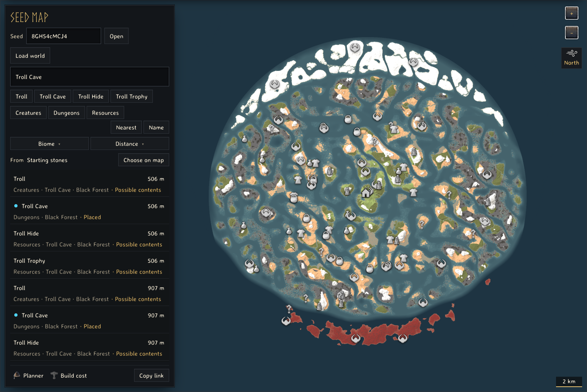Click the Seed Map title
The height and width of the screenshot is (392, 587).
(x=29, y=17)
